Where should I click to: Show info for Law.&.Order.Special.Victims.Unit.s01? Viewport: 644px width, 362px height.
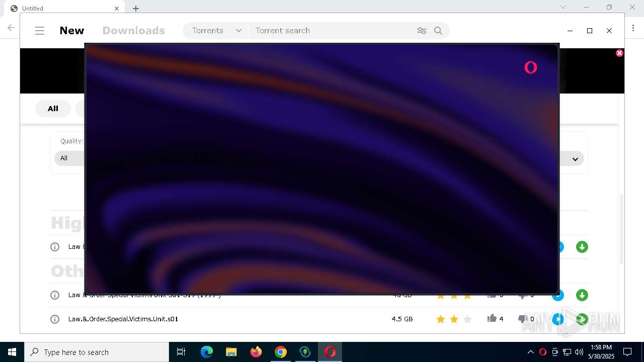(55, 319)
